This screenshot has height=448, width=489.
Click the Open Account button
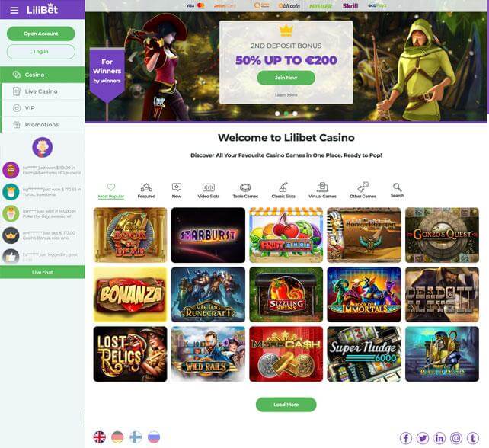pos(41,34)
